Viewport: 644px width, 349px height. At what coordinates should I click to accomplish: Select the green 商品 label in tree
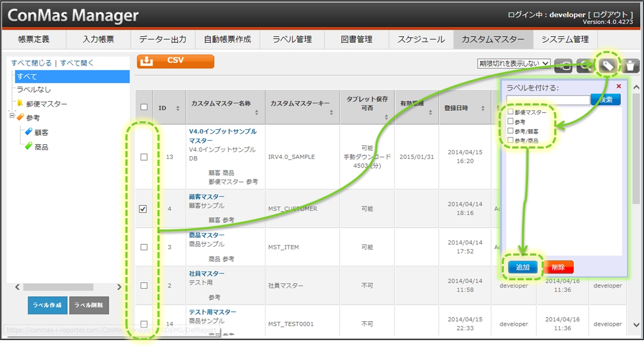[x=29, y=147]
